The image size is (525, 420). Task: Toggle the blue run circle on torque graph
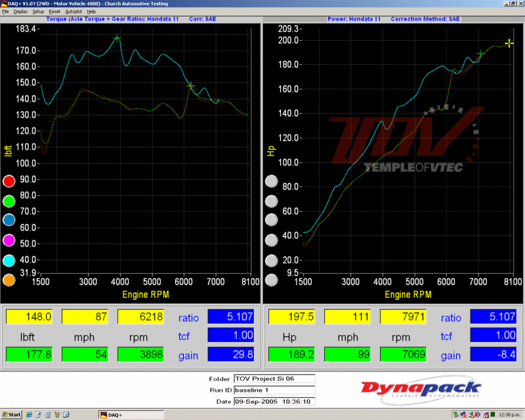point(9,220)
